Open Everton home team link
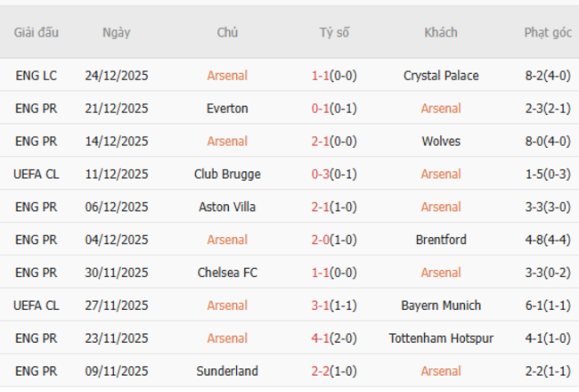 point(227,109)
